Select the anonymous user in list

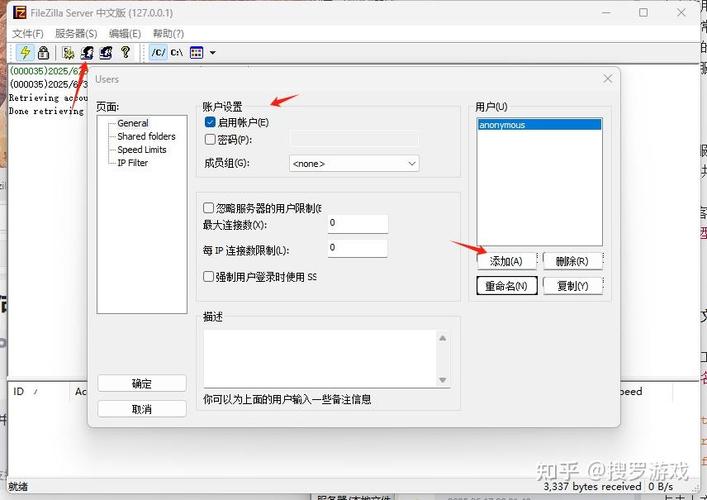(x=539, y=124)
